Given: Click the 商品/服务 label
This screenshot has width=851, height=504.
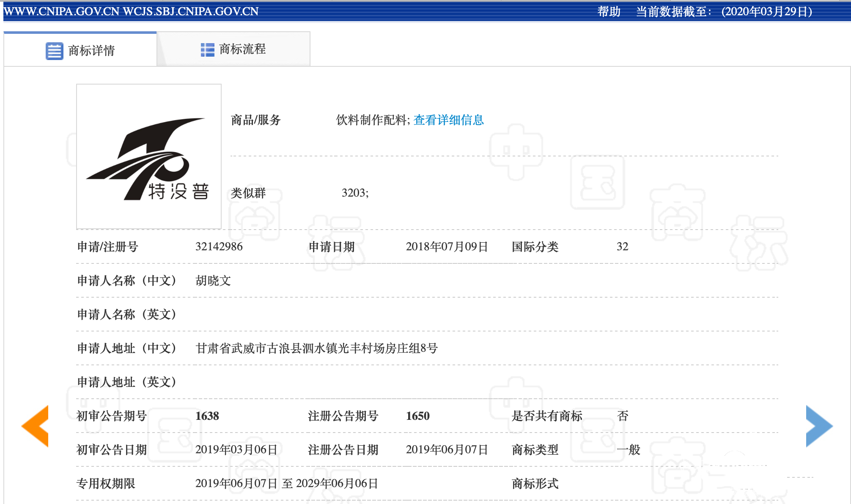Looking at the screenshot, I should (256, 120).
